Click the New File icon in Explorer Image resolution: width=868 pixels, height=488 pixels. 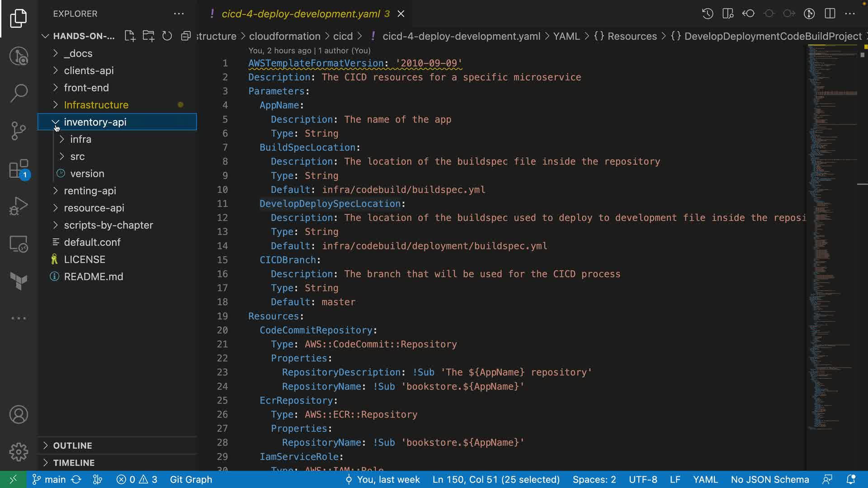pyautogui.click(x=130, y=36)
